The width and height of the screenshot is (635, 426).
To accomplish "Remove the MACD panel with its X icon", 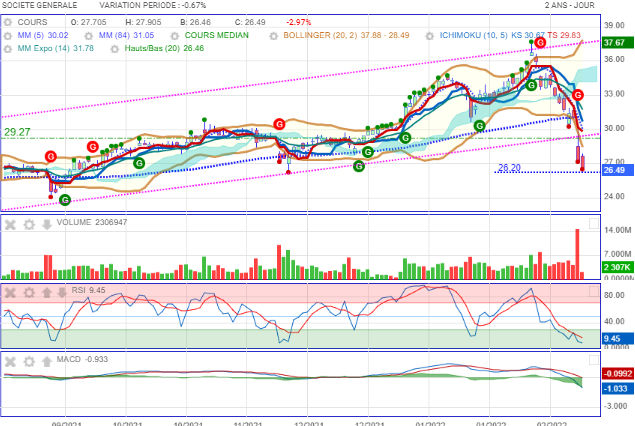I will [11, 361].
